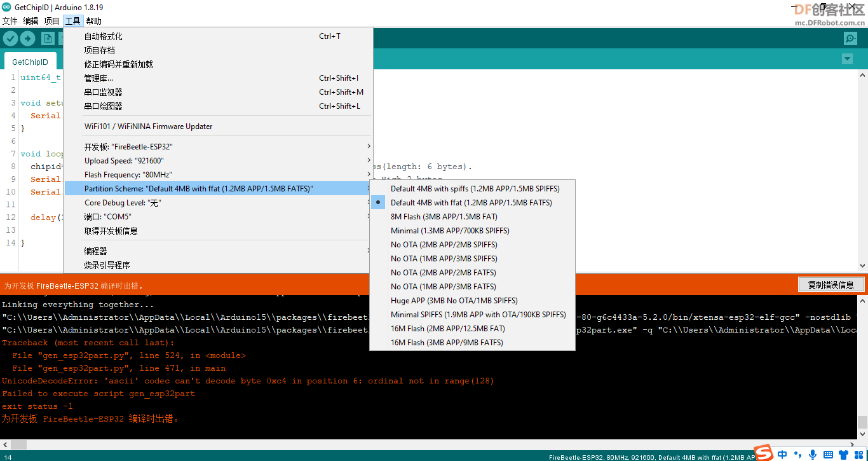This screenshot has height=461, width=868.
Task: Open the 帮助 menu
Action: 93,21
